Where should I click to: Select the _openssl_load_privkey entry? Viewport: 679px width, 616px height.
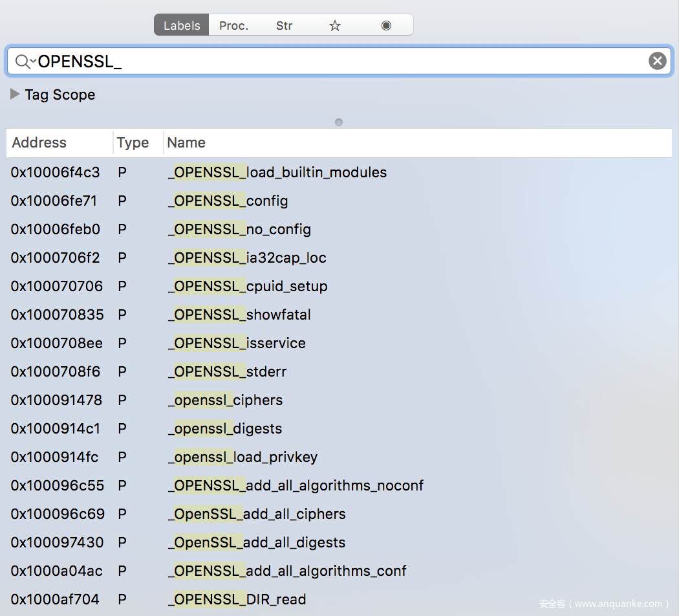tap(243, 457)
